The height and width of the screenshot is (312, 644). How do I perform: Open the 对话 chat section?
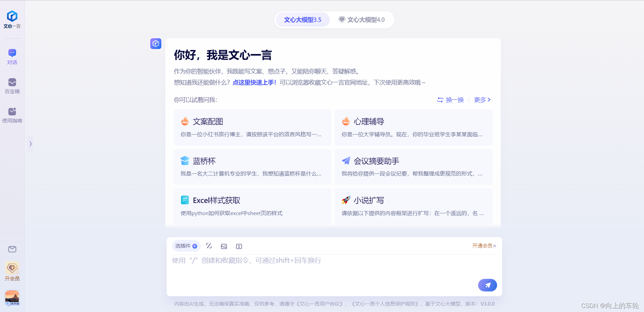12,57
